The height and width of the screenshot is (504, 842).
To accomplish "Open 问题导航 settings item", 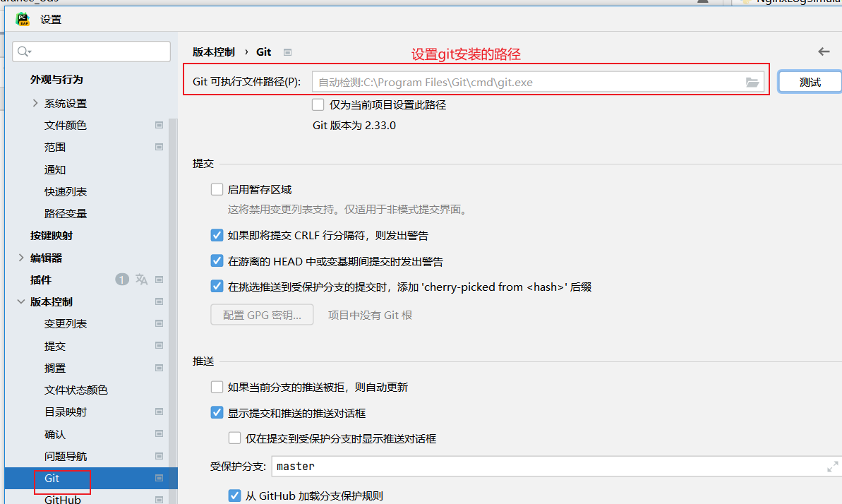I will (65, 456).
